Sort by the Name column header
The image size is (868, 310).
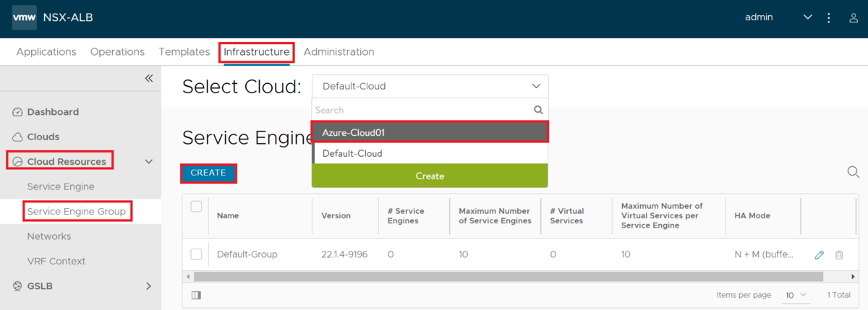[228, 215]
